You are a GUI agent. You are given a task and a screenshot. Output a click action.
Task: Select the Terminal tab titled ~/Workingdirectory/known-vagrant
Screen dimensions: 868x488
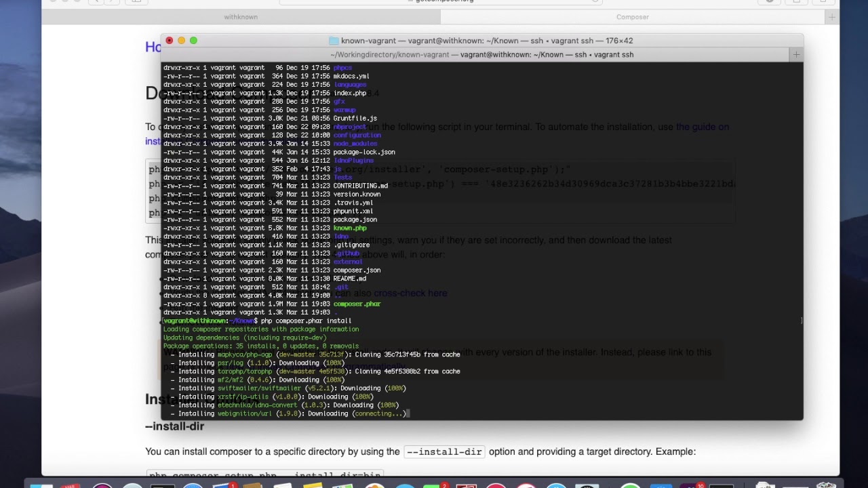point(481,54)
